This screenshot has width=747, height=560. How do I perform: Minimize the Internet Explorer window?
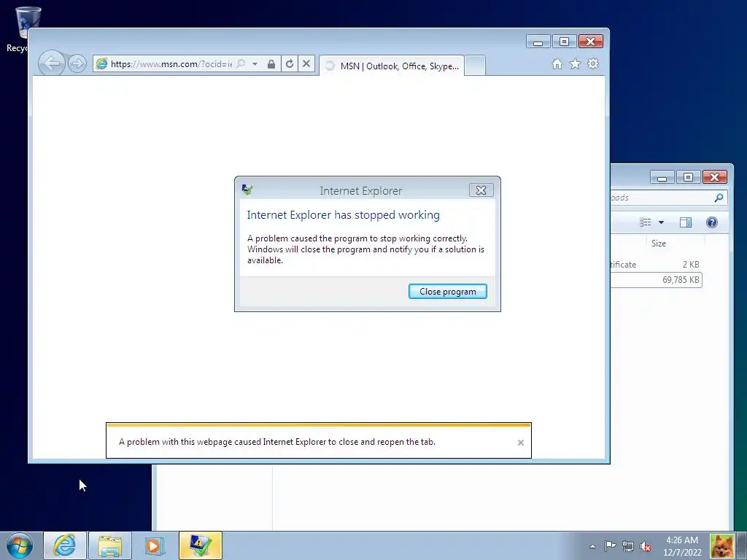click(x=538, y=42)
